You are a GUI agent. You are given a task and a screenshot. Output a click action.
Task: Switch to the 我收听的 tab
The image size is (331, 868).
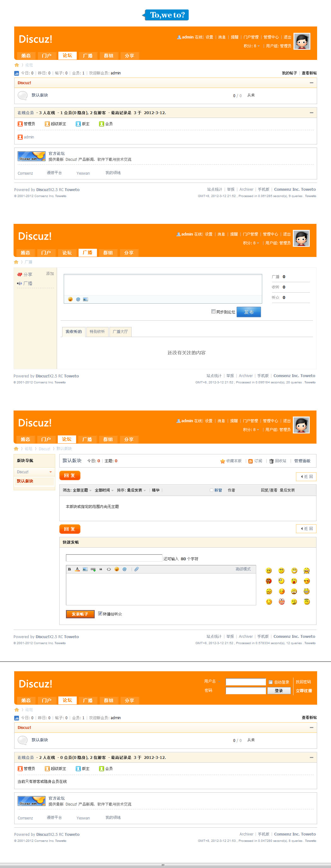pos(74,332)
